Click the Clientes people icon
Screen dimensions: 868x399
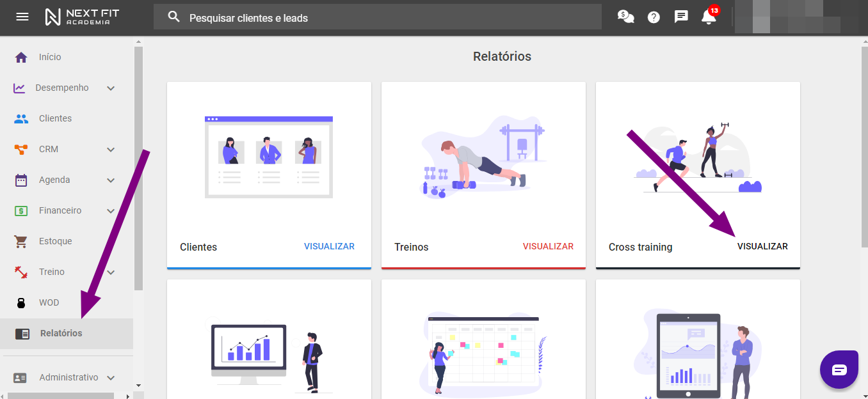point(21,118)
